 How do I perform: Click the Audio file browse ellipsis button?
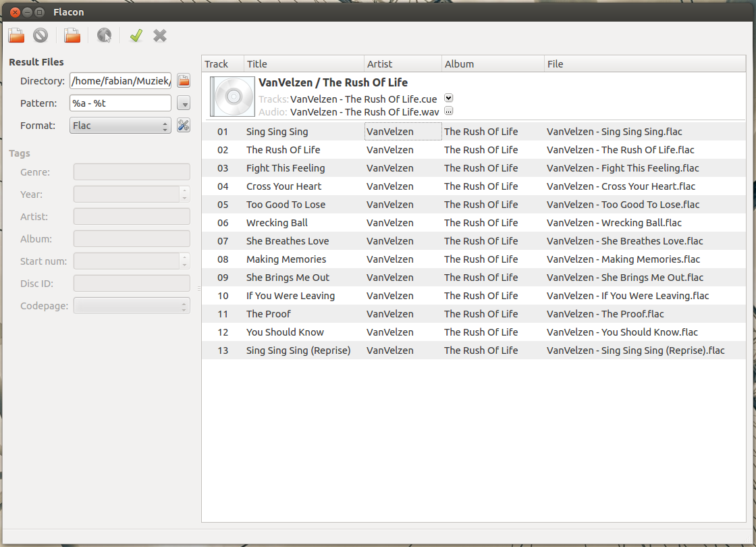coord(449,111)
